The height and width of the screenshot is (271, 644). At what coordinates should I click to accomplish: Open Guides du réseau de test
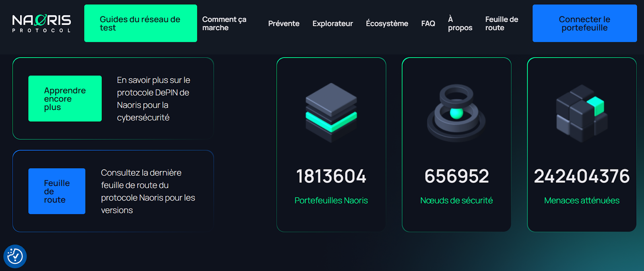point(140,23)
